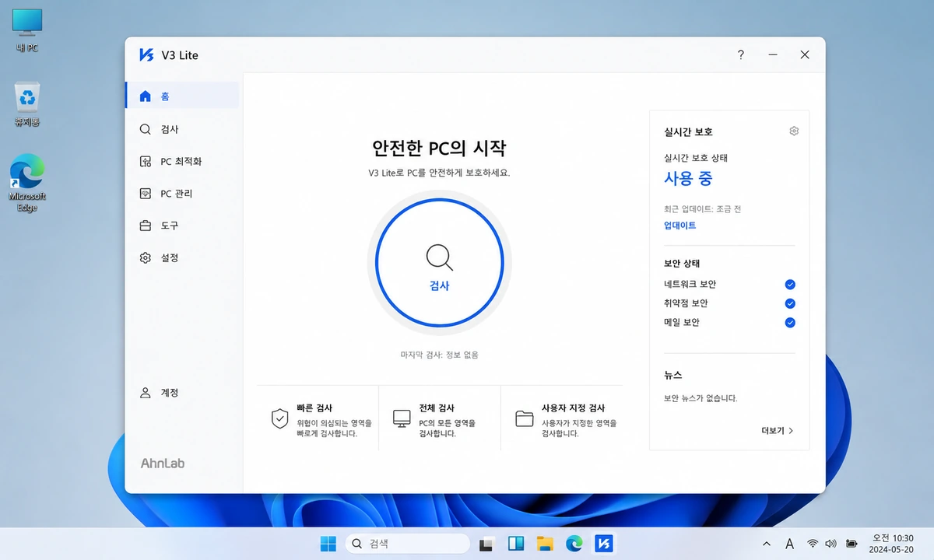Open 실시간 보호 settings gear
The height and width of the screenshot is (560, 934).
pos(794,131)
